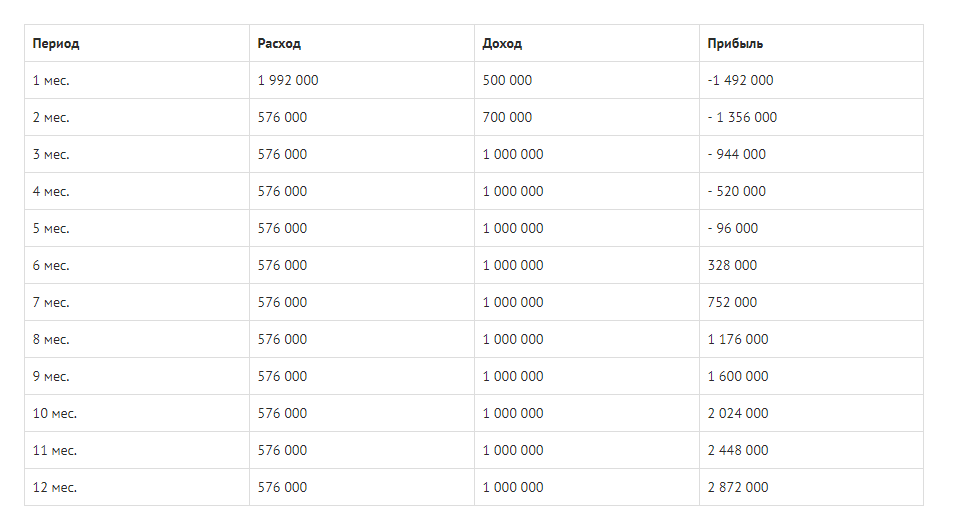Select the profit value 1 176 000
Image resolution: width=953 pixels, height=522 pixels.
[738, 340]
